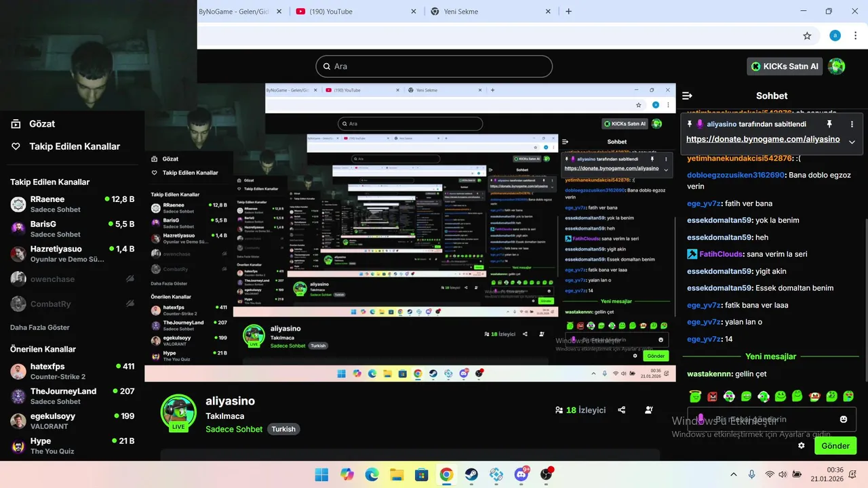Screen dimensions: 868x488
Task: Open Chrome profile avatar 'a'
Action: pos(835,36)
